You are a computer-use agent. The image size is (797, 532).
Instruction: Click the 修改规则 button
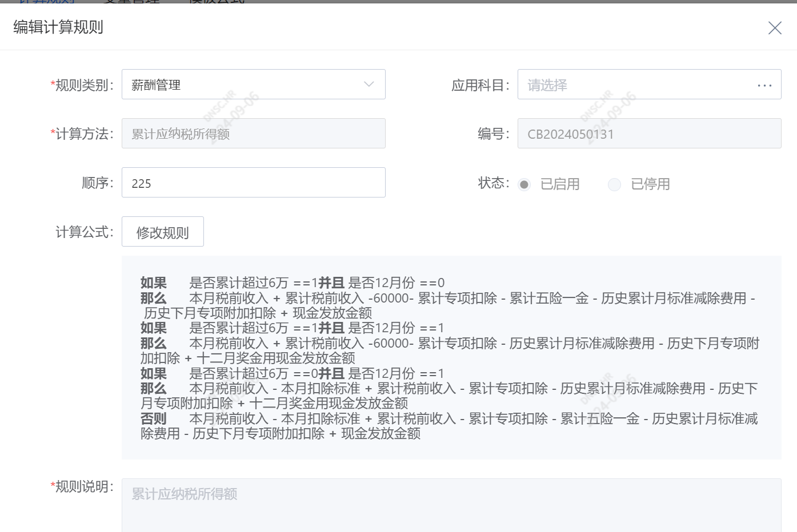pos(162,231)
